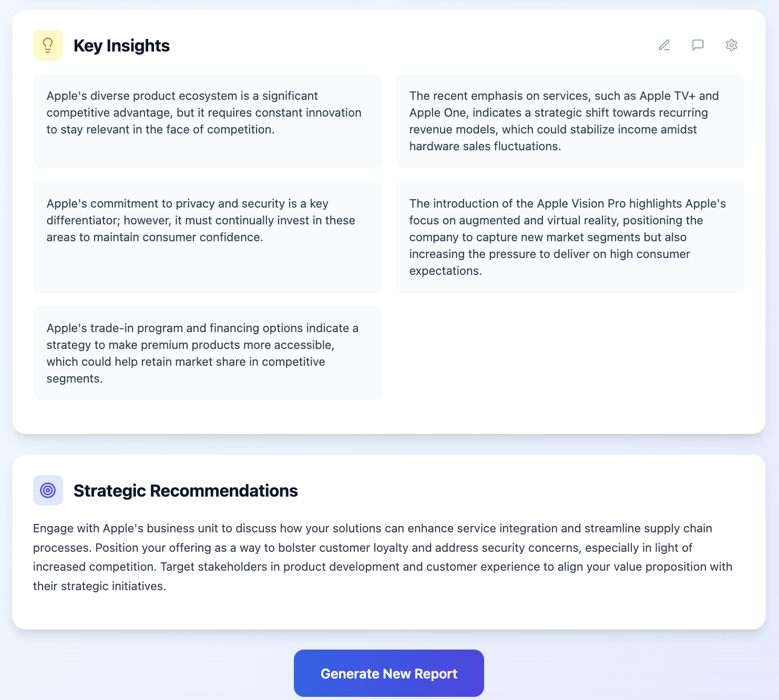Select the Apple Vision Pro insight card
This screenshot has height=700, width=779.
570,238
